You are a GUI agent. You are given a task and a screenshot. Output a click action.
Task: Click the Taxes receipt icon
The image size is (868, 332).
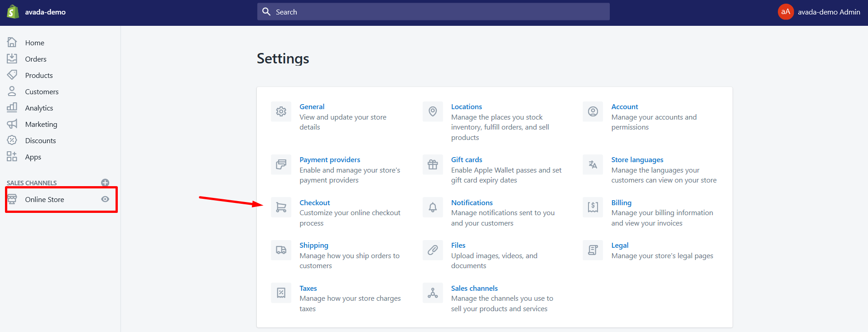(x=281, y=293)
